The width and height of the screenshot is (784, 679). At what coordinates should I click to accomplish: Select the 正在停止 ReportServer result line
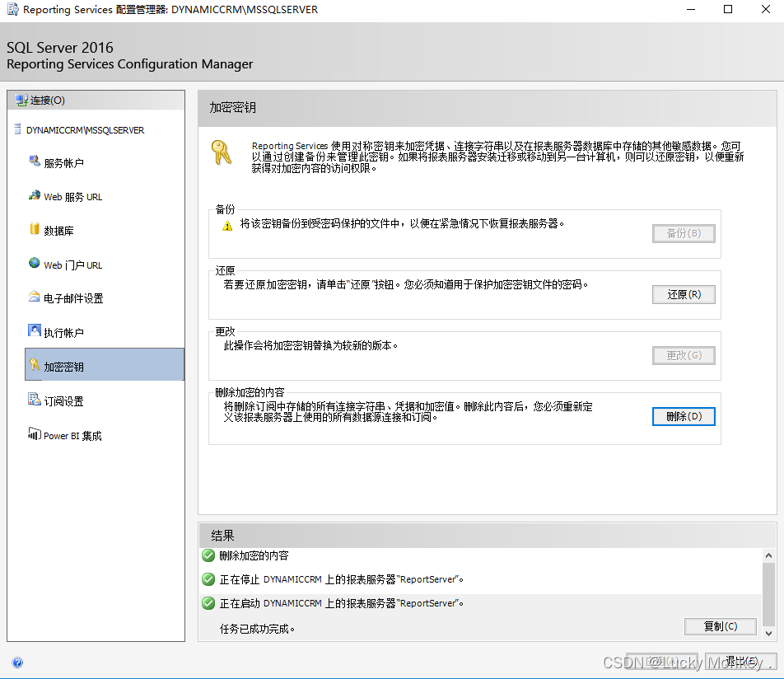[341, 579]
